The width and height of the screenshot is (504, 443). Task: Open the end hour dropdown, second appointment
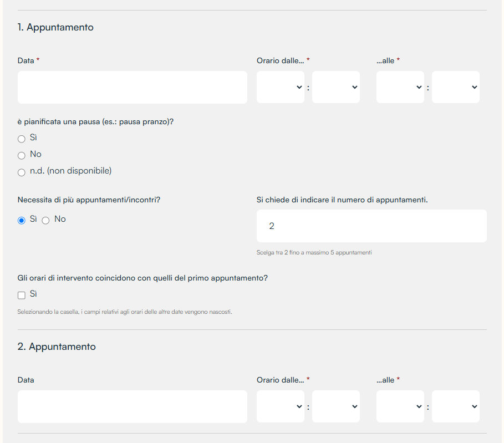(x=400, y=406)
